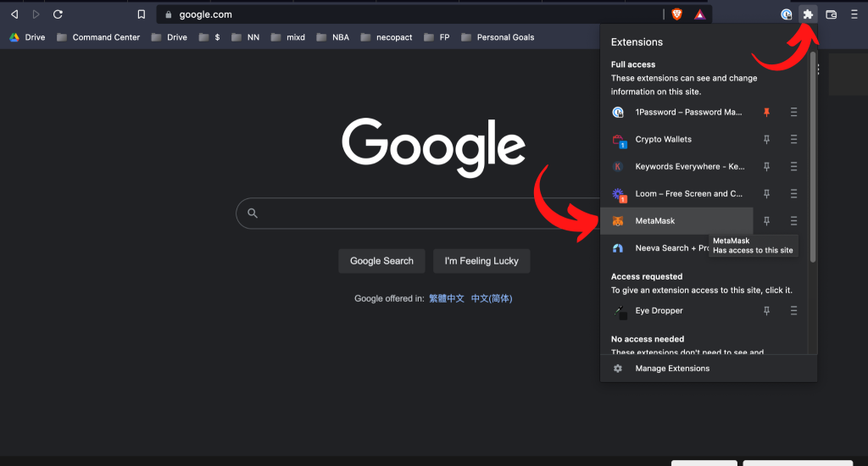Click the Extensions puzzle piece icon
The height and width of the screenshot is (466, 868).
(809, 14)
